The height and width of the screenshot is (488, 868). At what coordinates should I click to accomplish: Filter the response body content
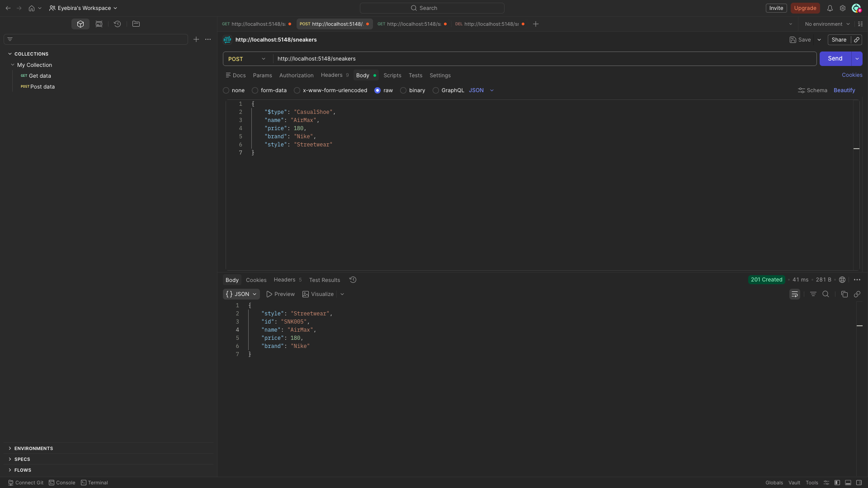(x=813, y=294)
